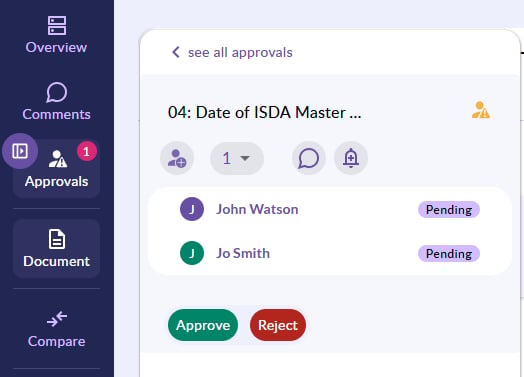Viewport: 524px width, 377px height.
Task: Open the required approvals count dropdown
Action: coord(237,158)
